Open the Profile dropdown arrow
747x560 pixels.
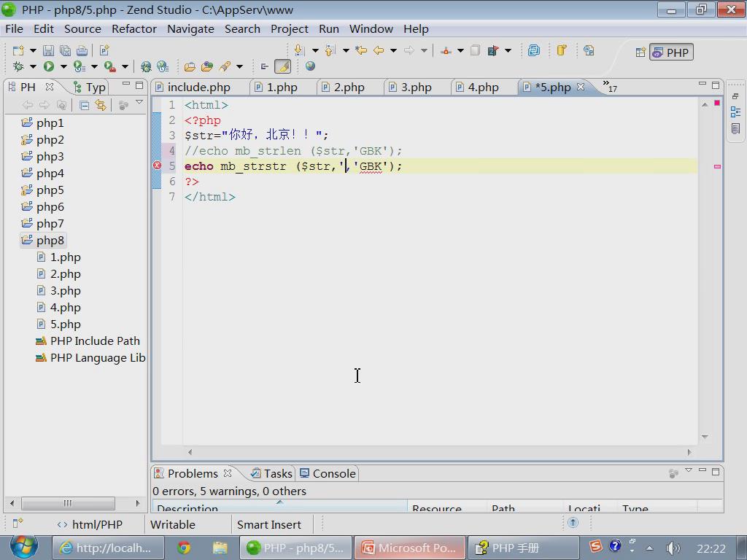coord(94,66)
